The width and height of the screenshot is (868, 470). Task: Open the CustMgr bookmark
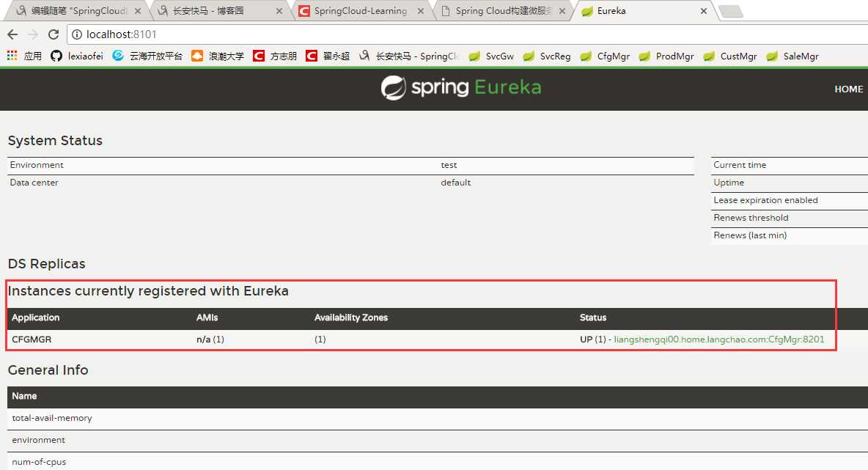coord(730,56)
